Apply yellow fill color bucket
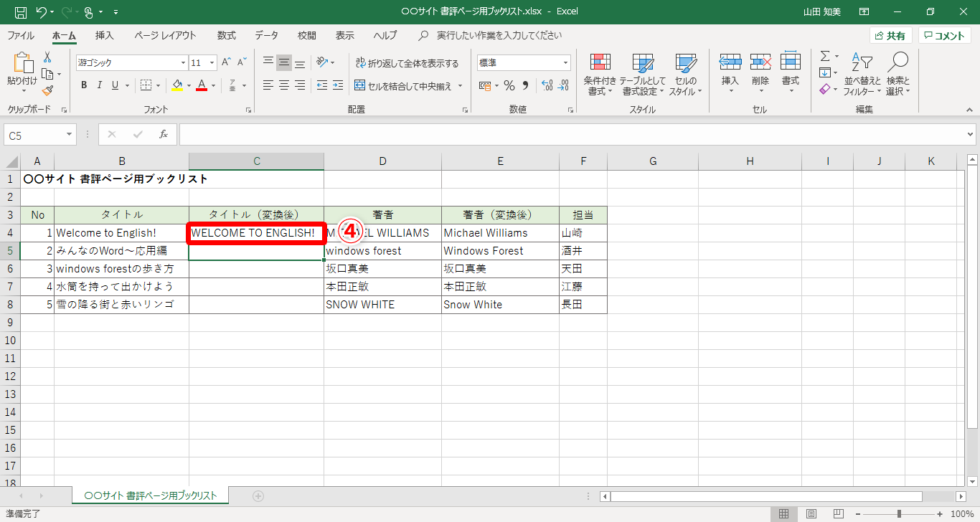This screenshot has height=522, width=980. (178, 85)
